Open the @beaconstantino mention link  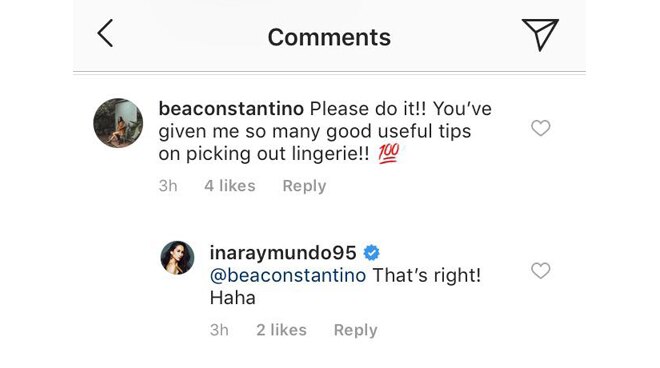288,276
